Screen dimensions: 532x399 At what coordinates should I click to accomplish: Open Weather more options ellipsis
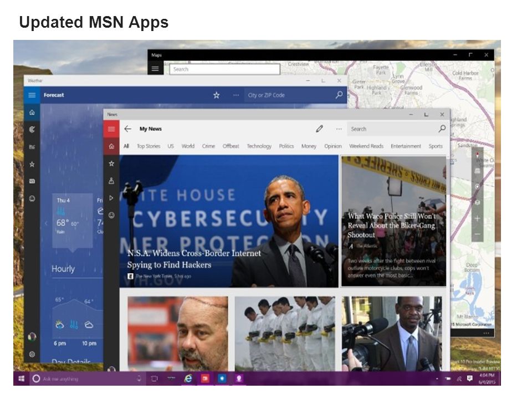tap(236, 95)
